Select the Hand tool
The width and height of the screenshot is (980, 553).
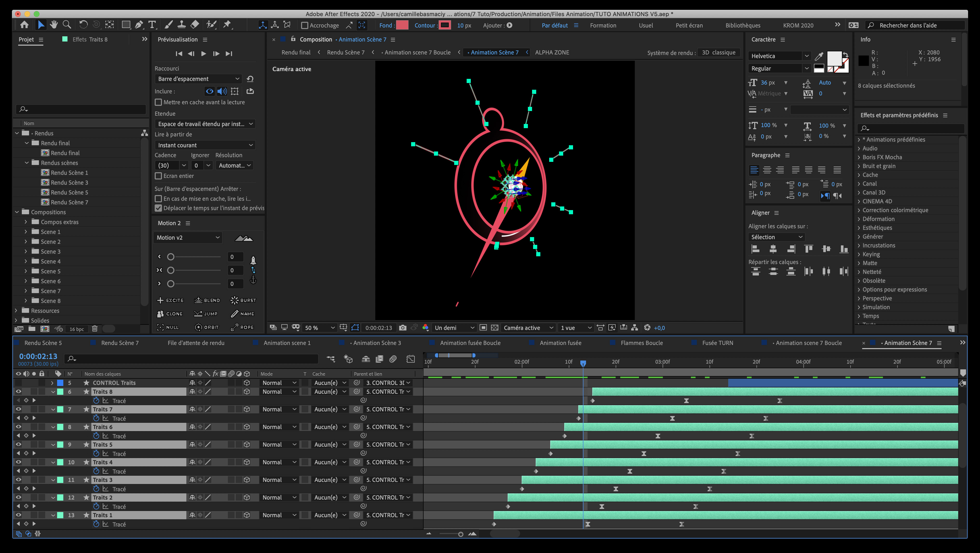(x=54, y=25)
